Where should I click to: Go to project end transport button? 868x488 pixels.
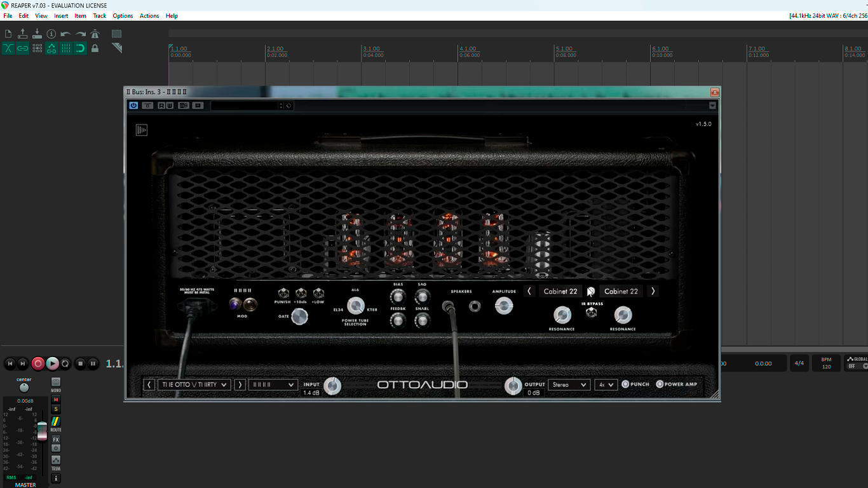click(x=23, y=363)
